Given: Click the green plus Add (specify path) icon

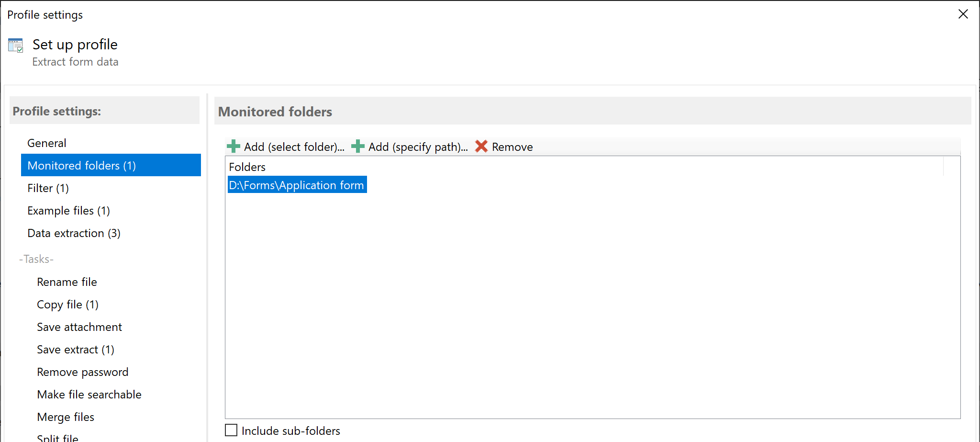Looking at the screenshot, I should (357, 147).
